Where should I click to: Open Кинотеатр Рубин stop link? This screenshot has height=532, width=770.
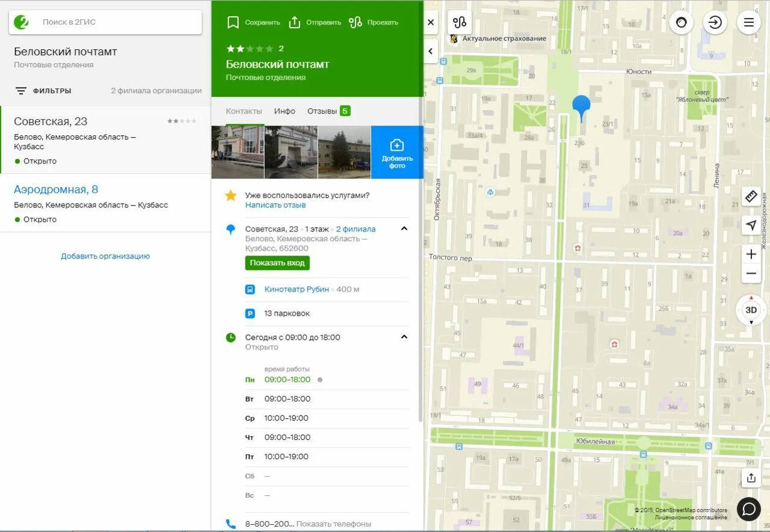coord(297,289)
